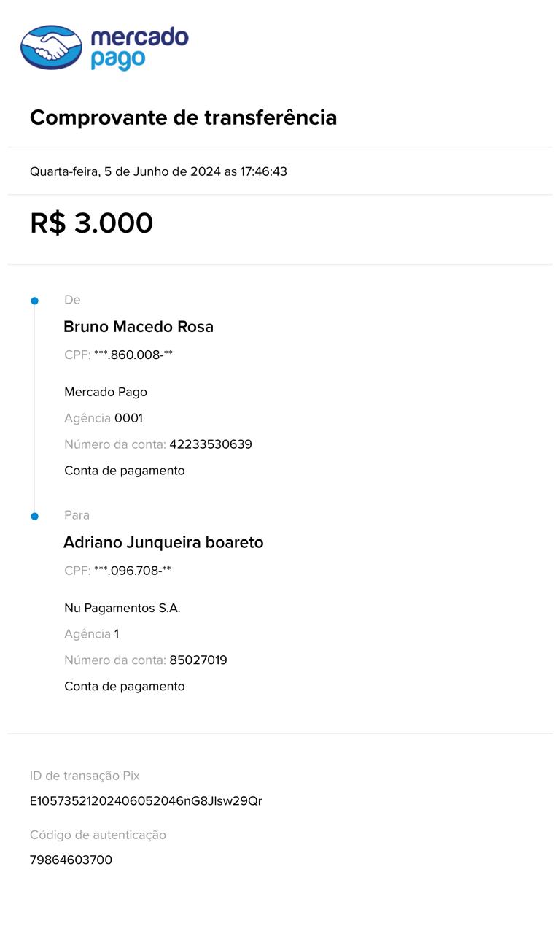Select the Pix transaction ID starting with E1057
The width and height of the screenshot is (560, 934).
(x=146, y=801)
